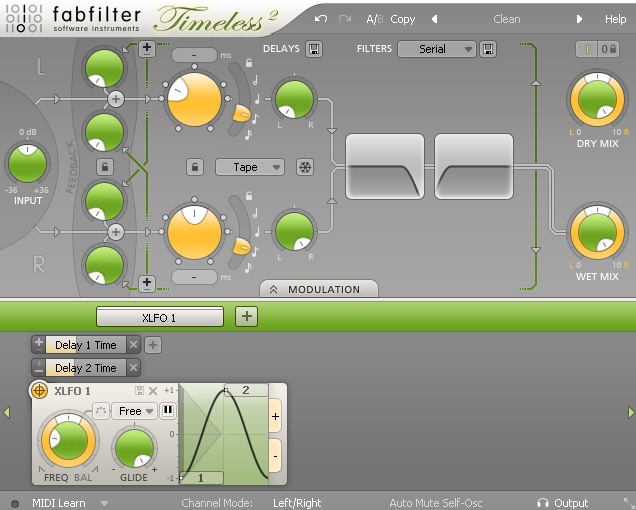Viewport: 636px width, 510px height.
Task: Click the DRY MIX knob
Action: pyautogui.click(x=597, y=99)
